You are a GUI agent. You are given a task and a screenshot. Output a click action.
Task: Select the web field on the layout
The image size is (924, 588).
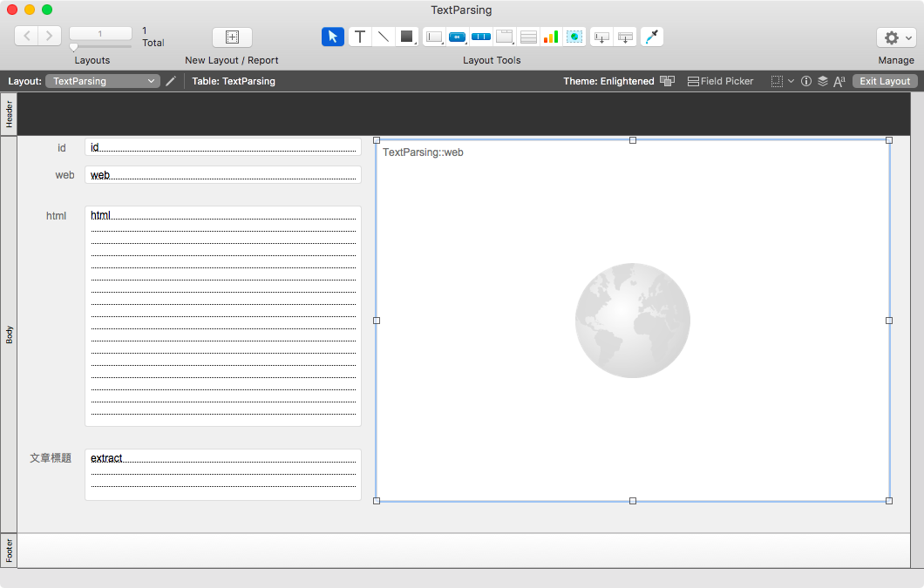tap(223, 174)
